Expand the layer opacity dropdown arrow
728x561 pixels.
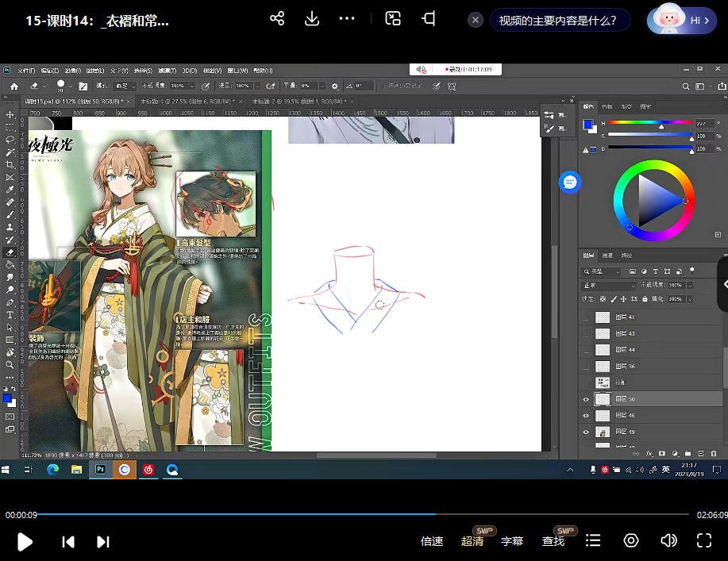(688, 286)
